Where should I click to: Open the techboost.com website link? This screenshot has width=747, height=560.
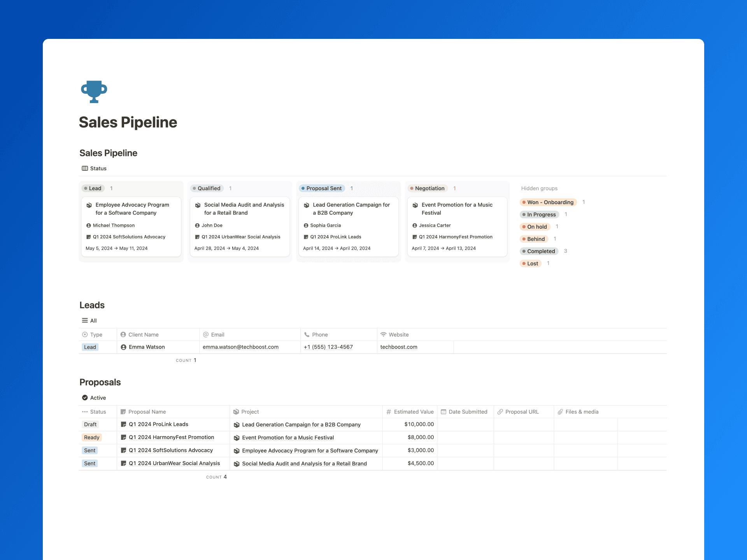(398, 347)
